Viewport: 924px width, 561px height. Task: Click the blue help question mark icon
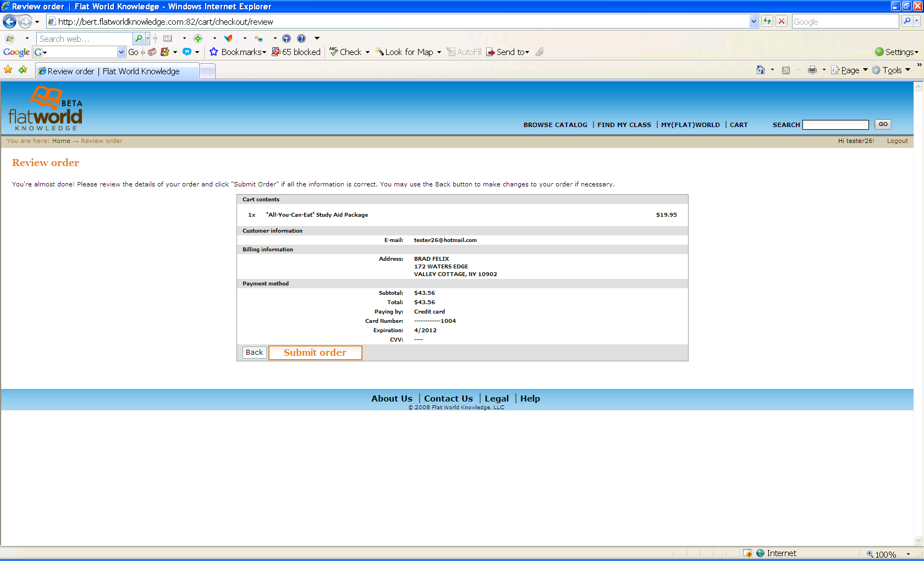301,38
